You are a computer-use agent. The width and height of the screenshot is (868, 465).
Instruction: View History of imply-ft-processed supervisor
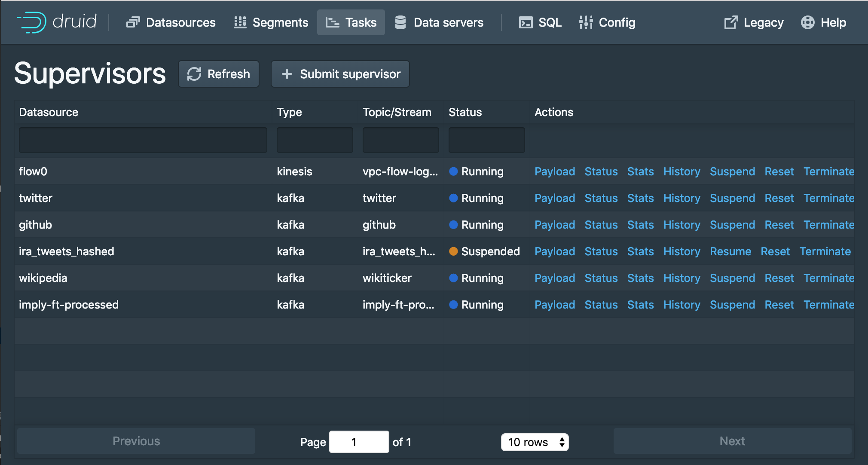pyautogui.click(x=682, y=305)
